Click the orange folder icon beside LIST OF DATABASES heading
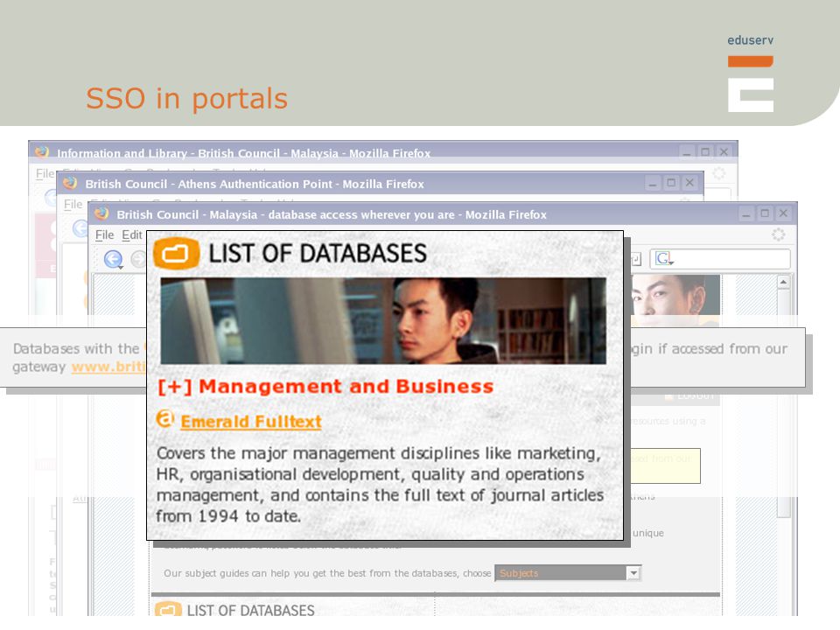 (176, 254)
